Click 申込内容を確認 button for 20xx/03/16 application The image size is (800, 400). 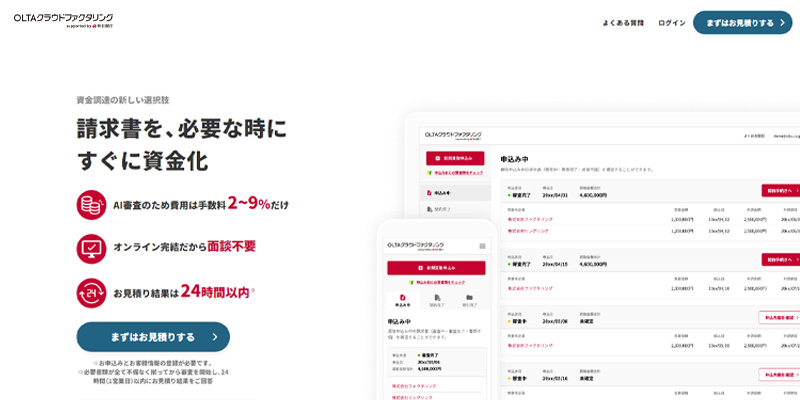click(x=780, y=374)
